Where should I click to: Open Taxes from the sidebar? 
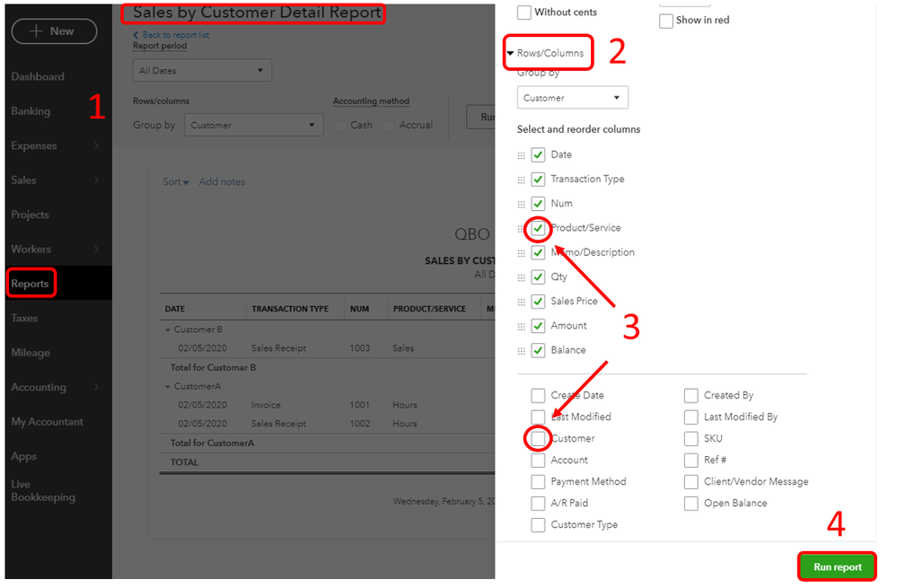[24, 319]
